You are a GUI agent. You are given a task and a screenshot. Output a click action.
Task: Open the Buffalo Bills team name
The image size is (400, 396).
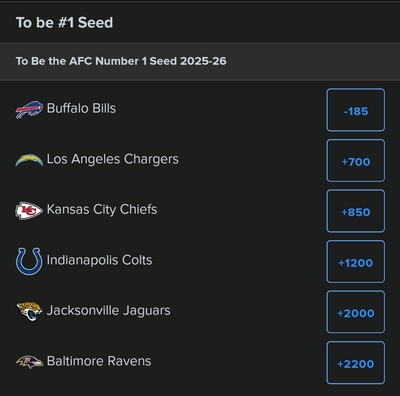click(81, 108)
